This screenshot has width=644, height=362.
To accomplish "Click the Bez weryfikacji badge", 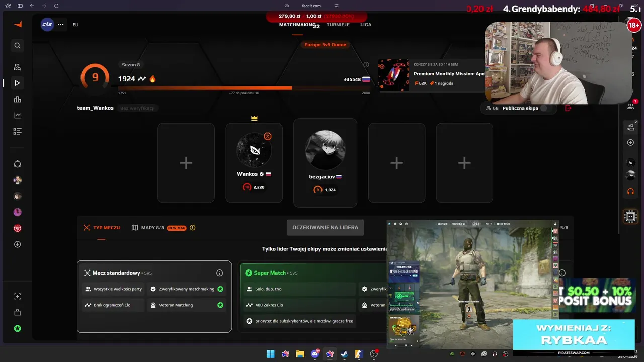I will 137,108.
